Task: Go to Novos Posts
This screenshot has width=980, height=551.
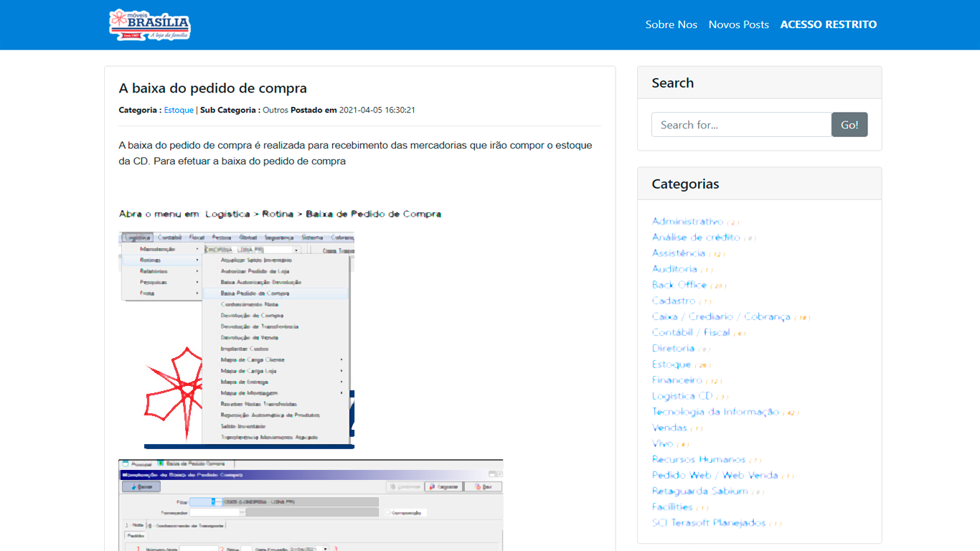Action: click(x=738, y=24)
